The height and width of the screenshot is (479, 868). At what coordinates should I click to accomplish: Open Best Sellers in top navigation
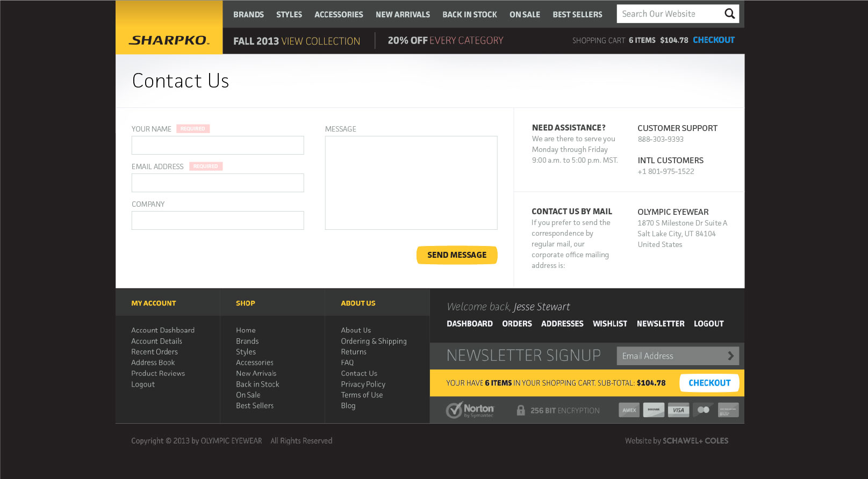pos(577,14)
